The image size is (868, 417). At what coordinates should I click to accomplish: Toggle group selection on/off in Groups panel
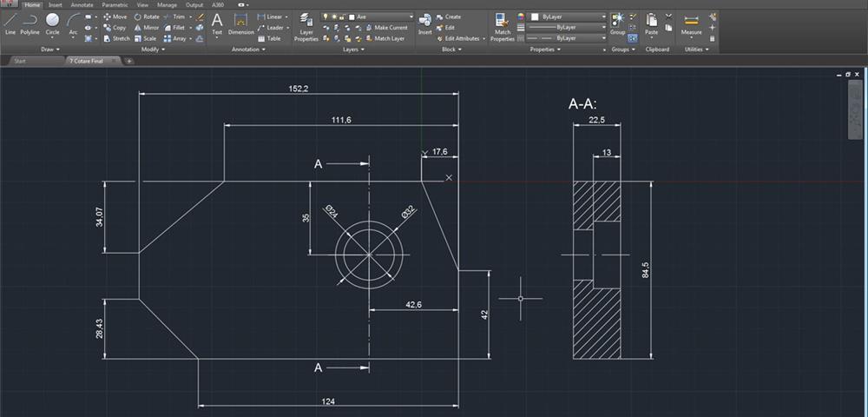coord(633,38)
